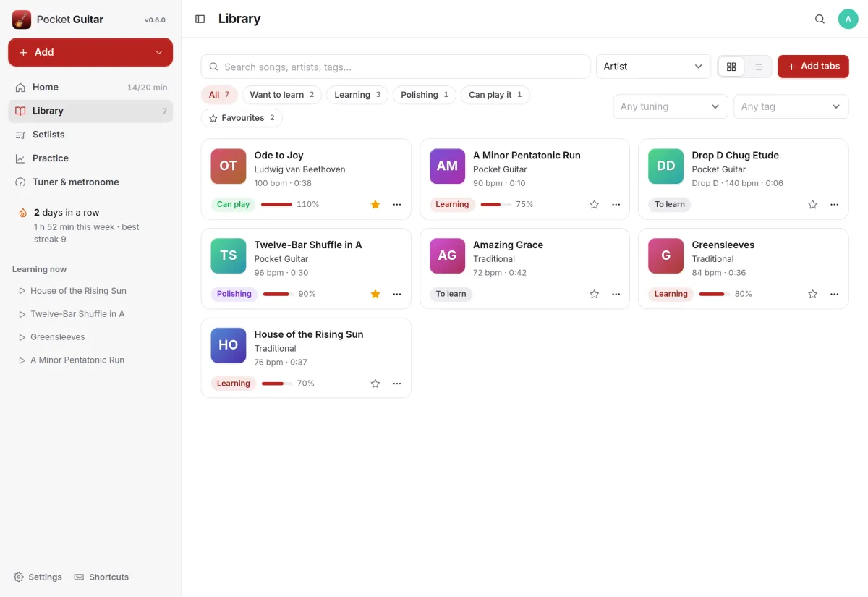This screenshot has height=597, width=868.
Task: Open Library in sidebar
Action: 90,111
